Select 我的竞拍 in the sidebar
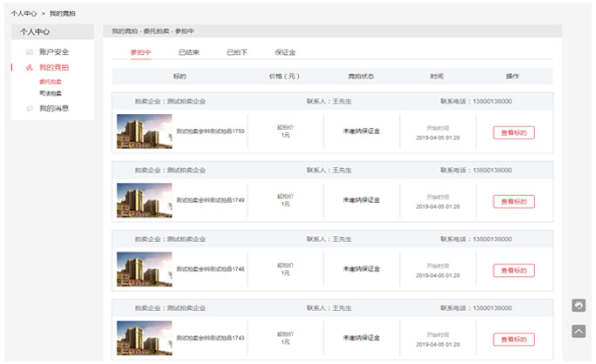The height and width of the screenshot is (364, 596). 54,67
